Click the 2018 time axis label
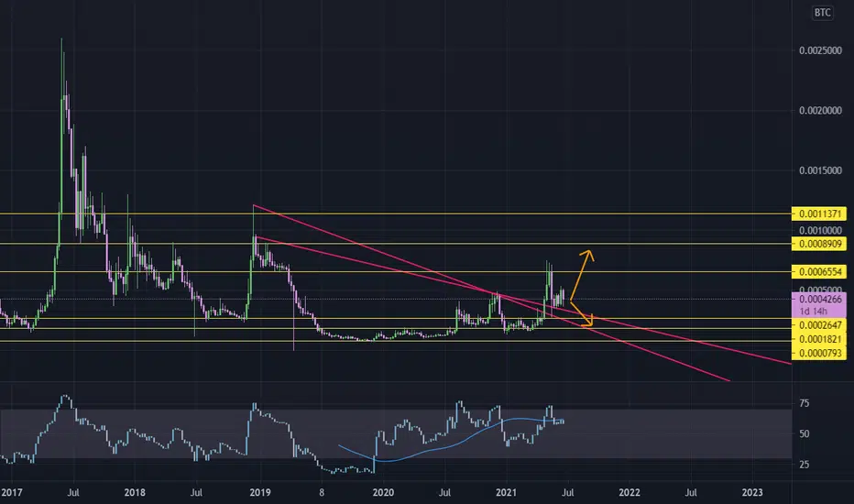Viewport: 854px width, 504px height. pyautogui.click(x=135, y=493)
